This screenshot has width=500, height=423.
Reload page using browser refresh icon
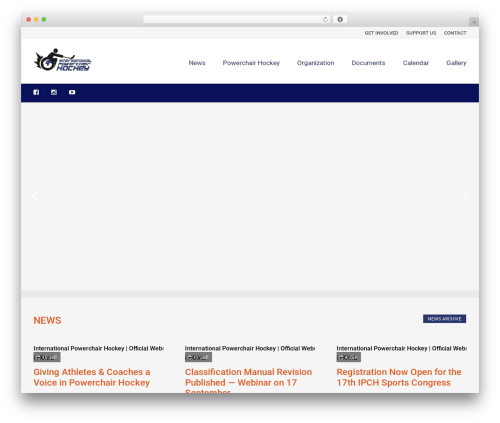(325, 20)
